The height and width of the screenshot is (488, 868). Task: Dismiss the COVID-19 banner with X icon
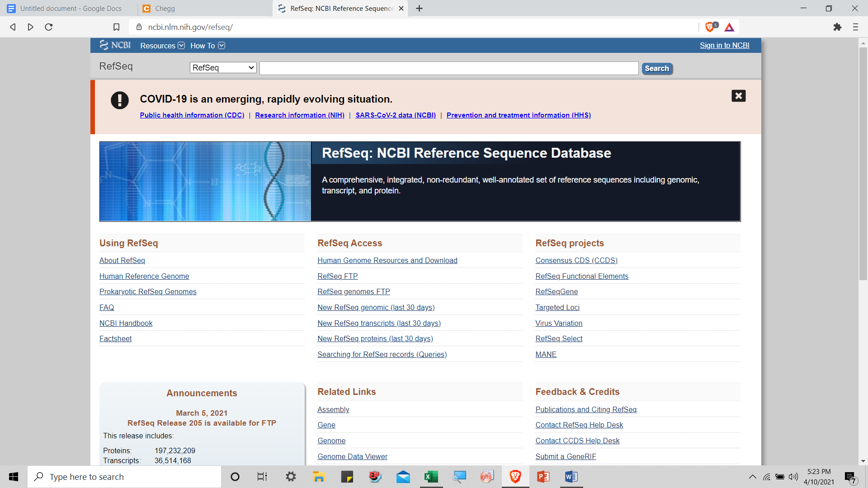click(x=738, y=96)
